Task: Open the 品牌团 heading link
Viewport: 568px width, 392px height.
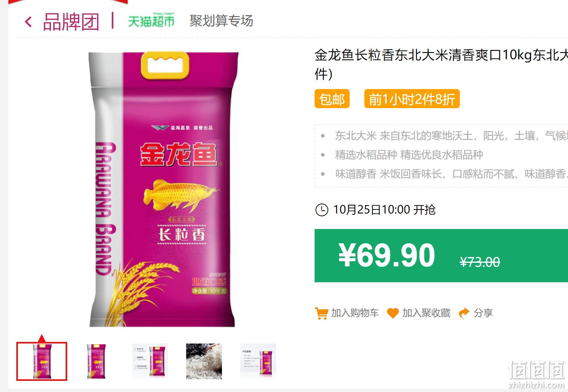Action: 71,21
